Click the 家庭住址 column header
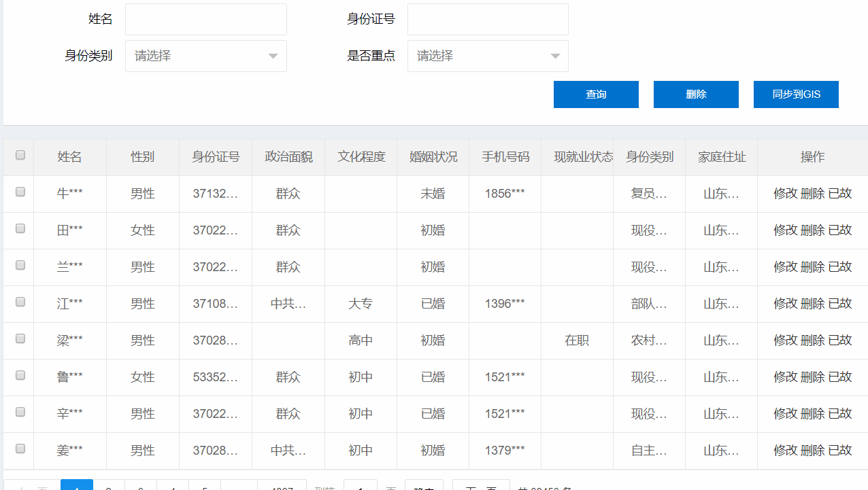The image size is (868, 490). point(722,157)
